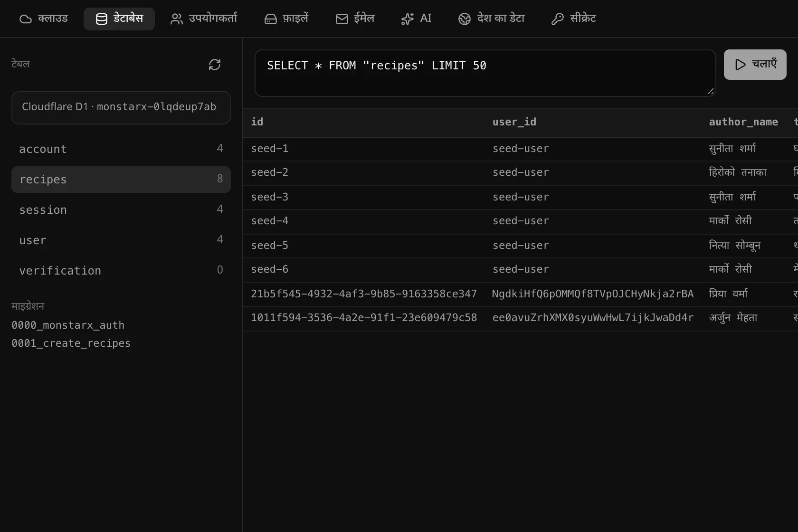Screen dimensions: 798x532
Task: Go to the देश का डेटा tab
Action: click(x=492, y=19)
